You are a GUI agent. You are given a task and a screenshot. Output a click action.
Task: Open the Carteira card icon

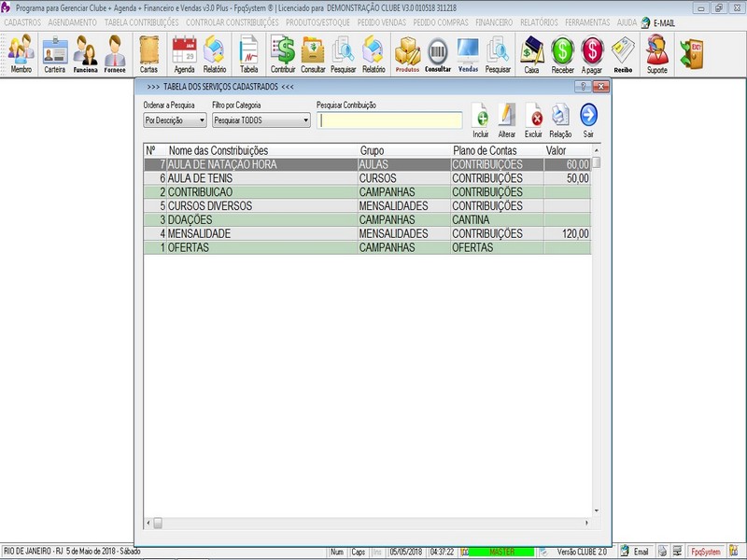point(55,54)
